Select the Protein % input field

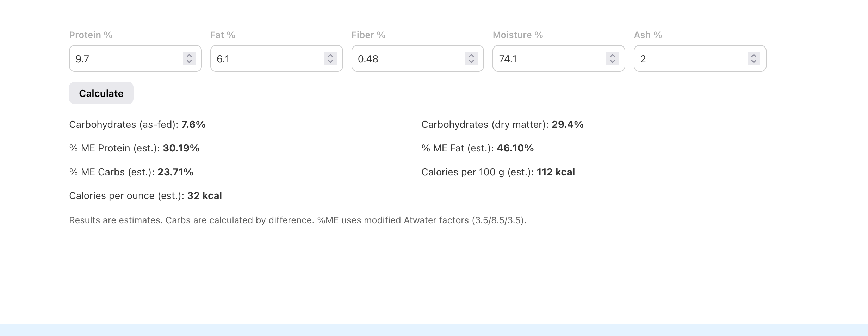point(123,58)
